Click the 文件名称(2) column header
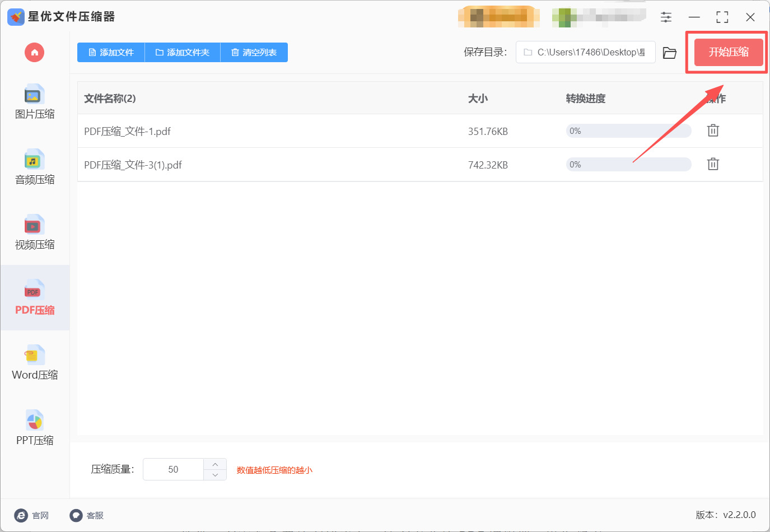 [x=110, y=99]
